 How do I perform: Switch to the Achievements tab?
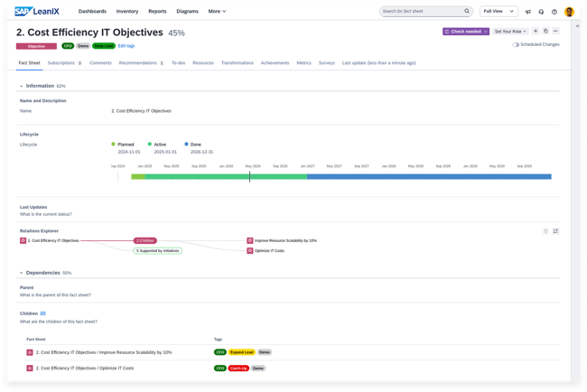[275, 63]
